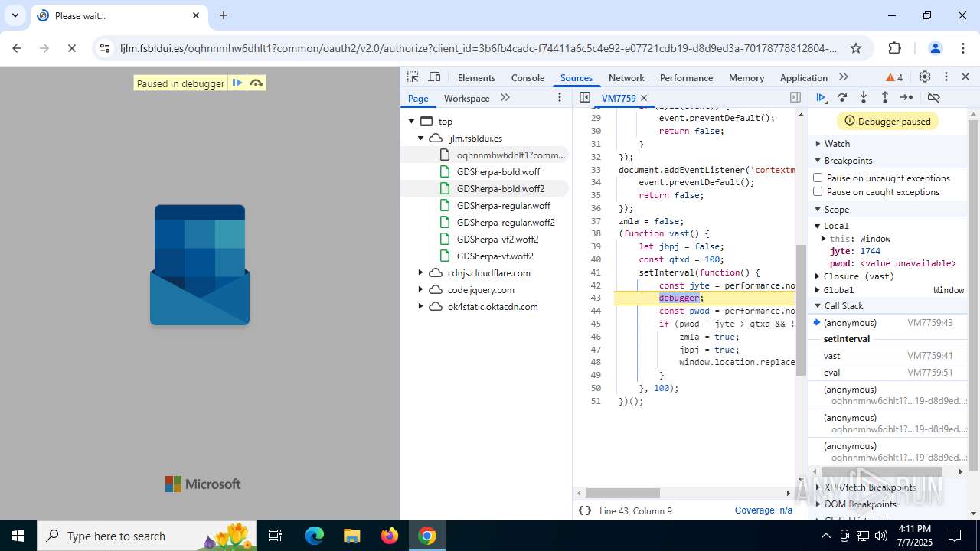Toggle the device toolbar icon

pos(434,77)
